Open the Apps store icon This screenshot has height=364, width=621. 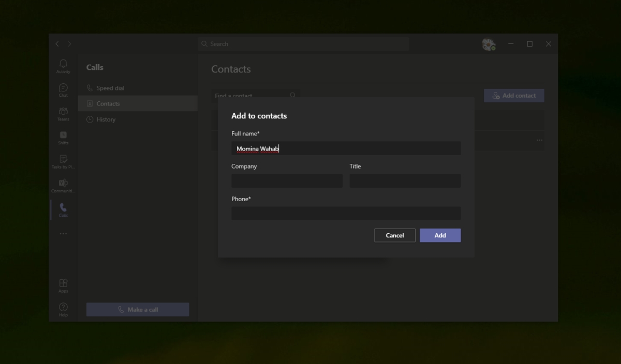point(63,285)
